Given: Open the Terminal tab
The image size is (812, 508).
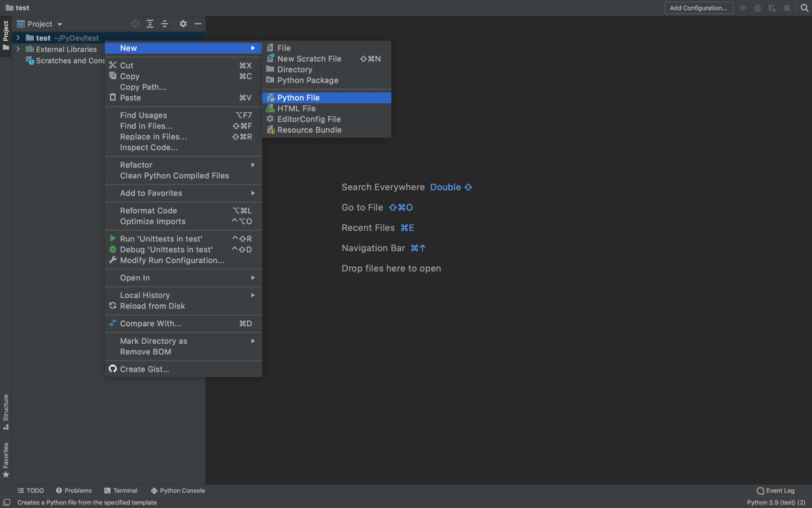Looking at the screenshot, I should tap(121, 491).
